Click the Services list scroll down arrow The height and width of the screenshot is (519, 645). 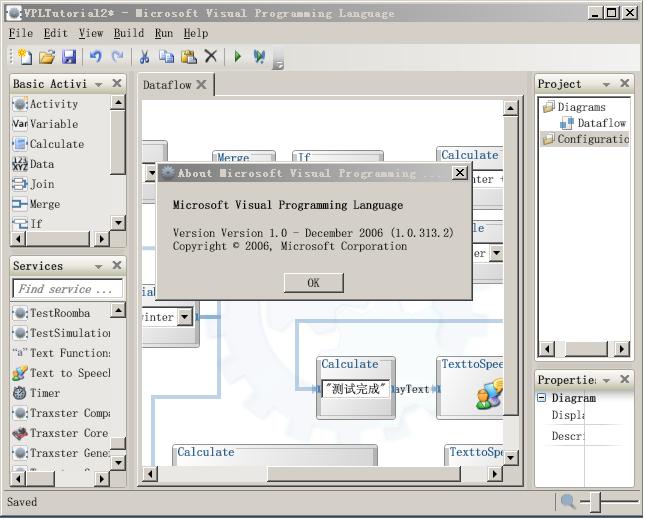(x=118, y=462)
